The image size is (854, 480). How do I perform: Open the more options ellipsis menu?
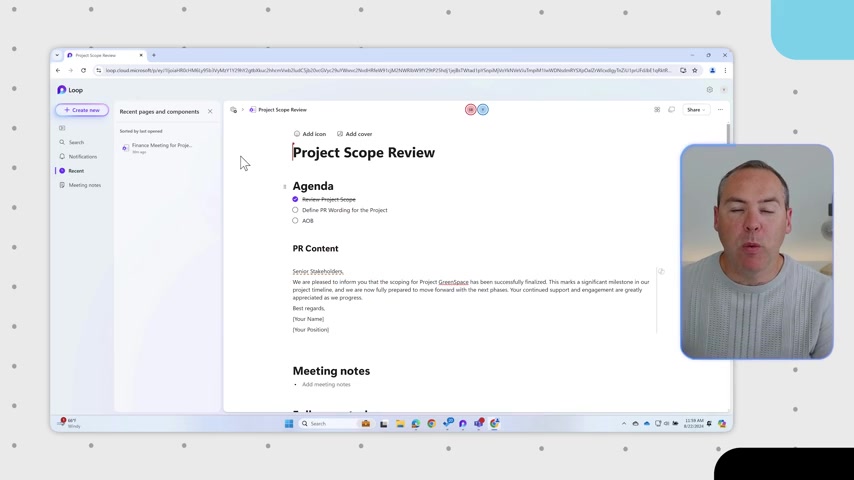(x=720, y=110)
